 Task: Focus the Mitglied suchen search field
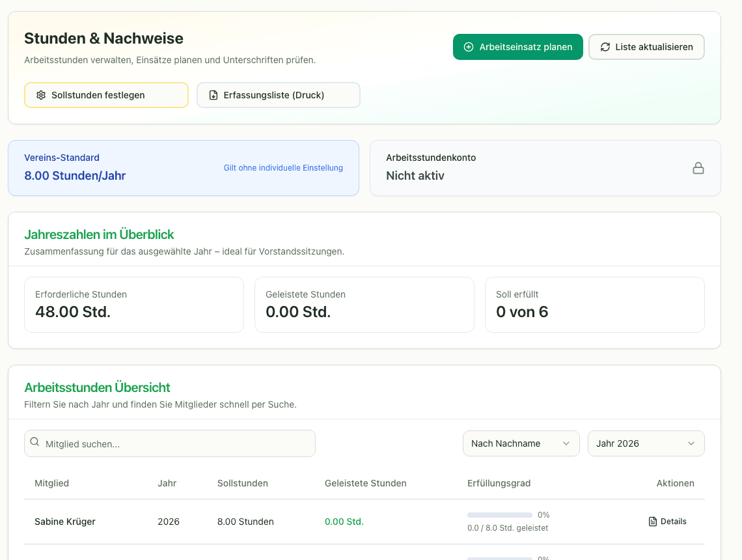click(x=170, y=443)
